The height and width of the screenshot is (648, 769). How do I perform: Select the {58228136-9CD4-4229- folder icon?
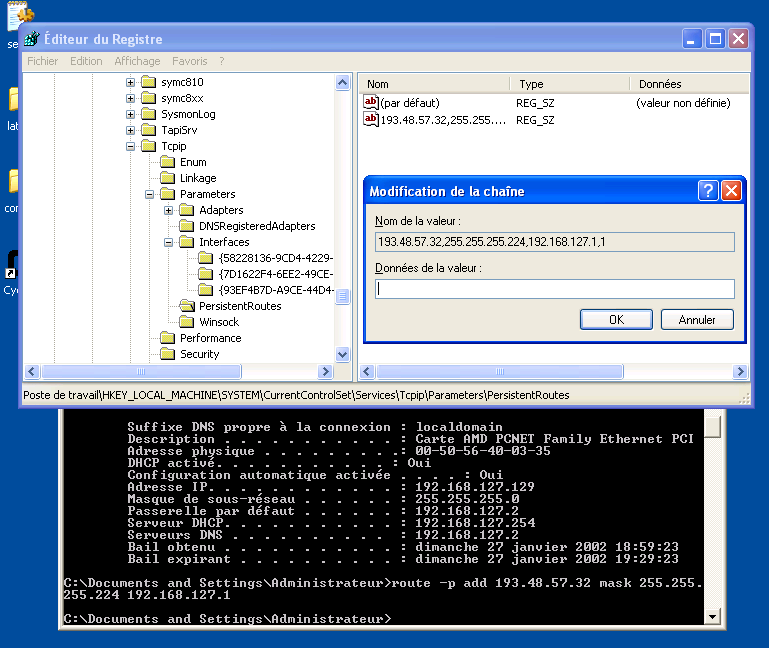(205, 258)
